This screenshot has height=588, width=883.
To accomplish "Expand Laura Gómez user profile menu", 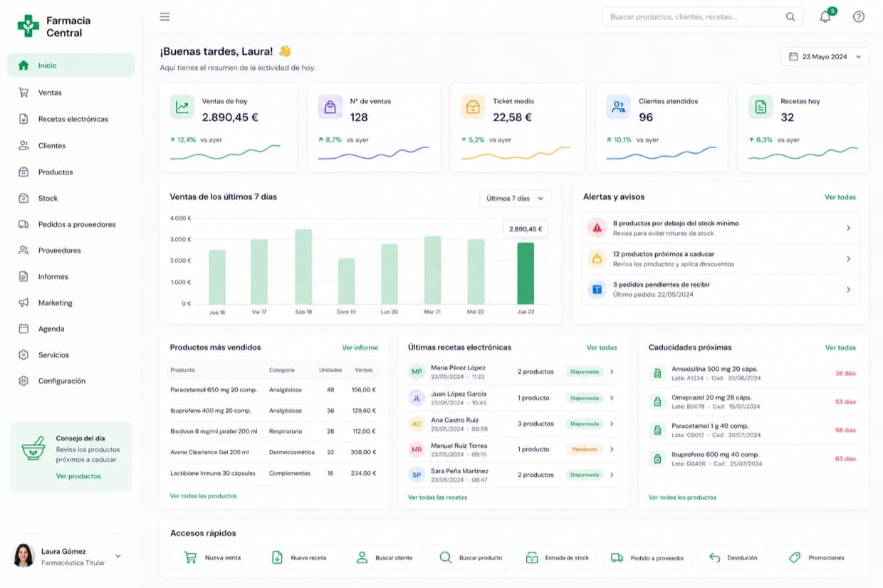I will [x=118, y=556].
